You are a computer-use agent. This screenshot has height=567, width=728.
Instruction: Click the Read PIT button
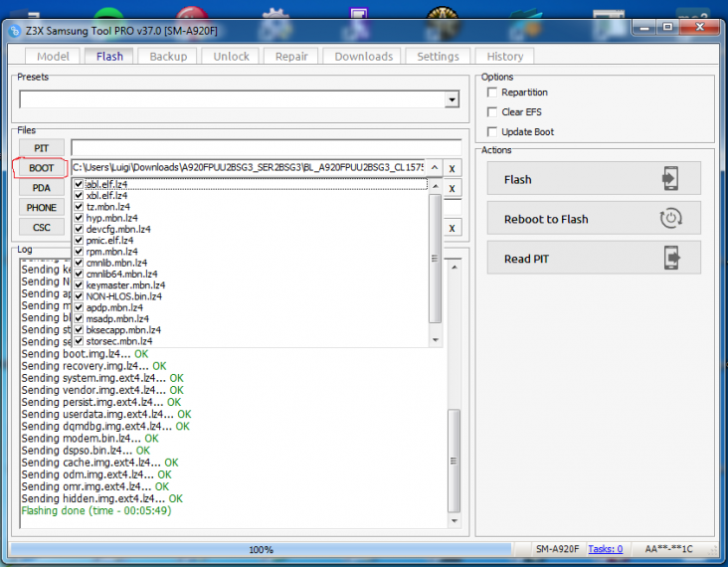pyautogui.click(x=594, y=258)
